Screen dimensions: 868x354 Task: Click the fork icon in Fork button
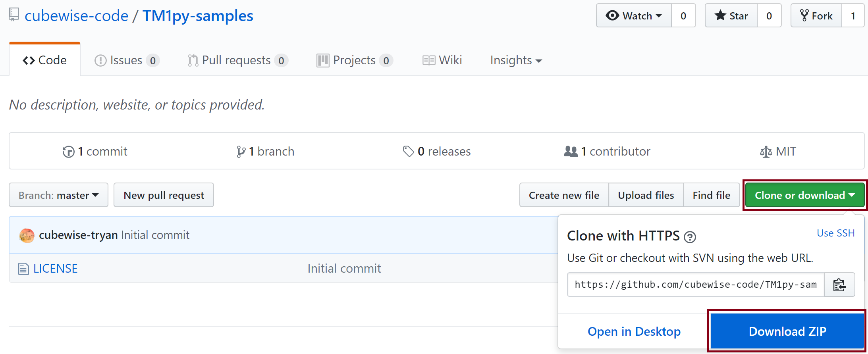click(804, 15)
